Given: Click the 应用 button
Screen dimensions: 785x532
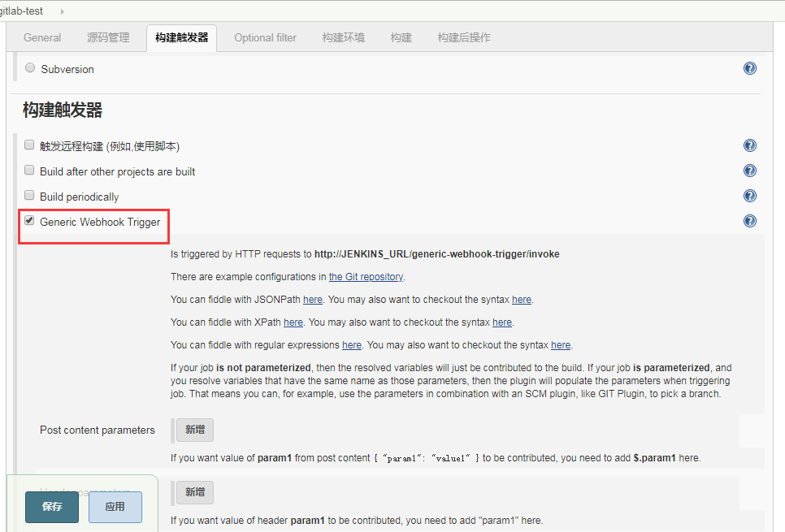Looking at the screenshot, I should pyautogui.click(x=115, y=507).
